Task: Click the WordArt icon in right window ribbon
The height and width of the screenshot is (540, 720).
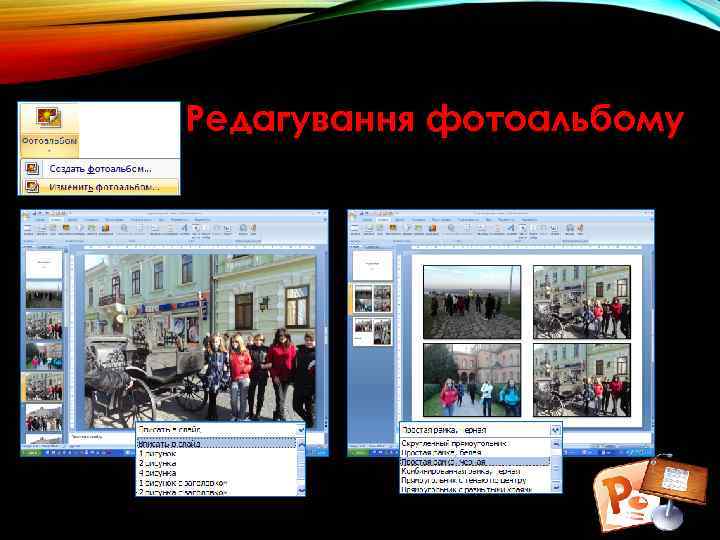Action: pyautogui.click(x=511, y=228)
